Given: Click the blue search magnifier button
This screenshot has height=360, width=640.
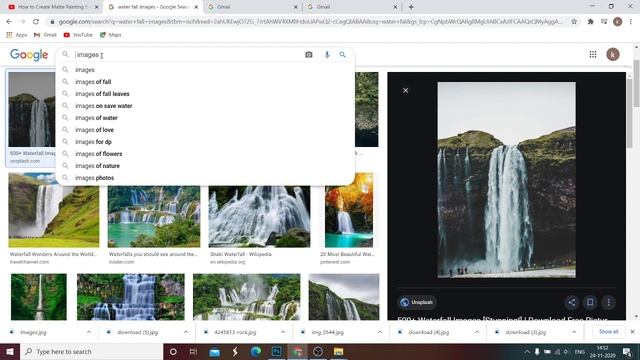Looking at the screenshot, I should 342,54.
